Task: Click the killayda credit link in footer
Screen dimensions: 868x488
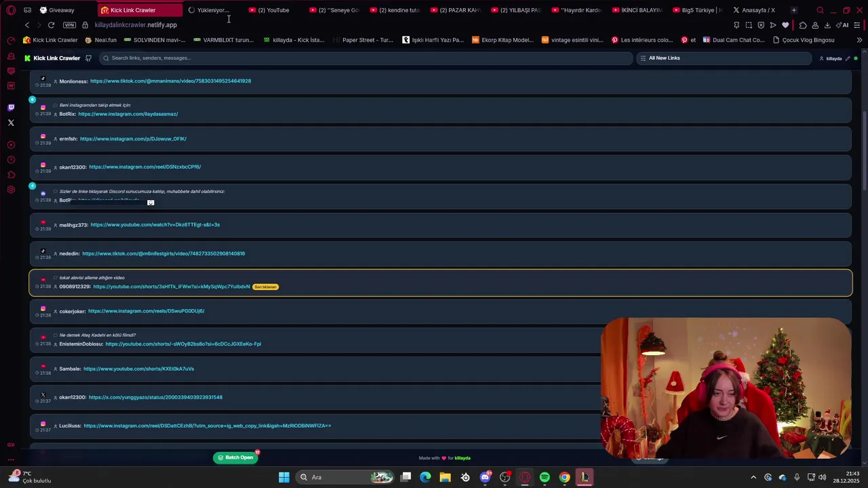Action: pos(462,458)
